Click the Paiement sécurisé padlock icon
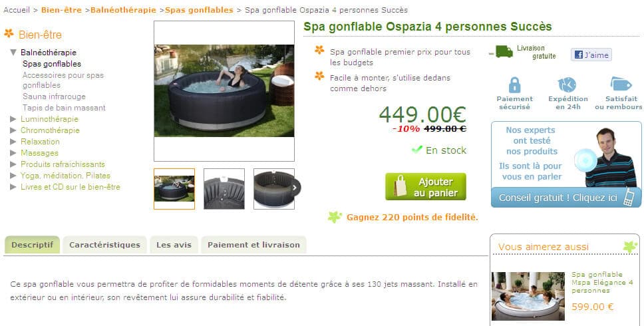644x326 pixels. [514, 85]
